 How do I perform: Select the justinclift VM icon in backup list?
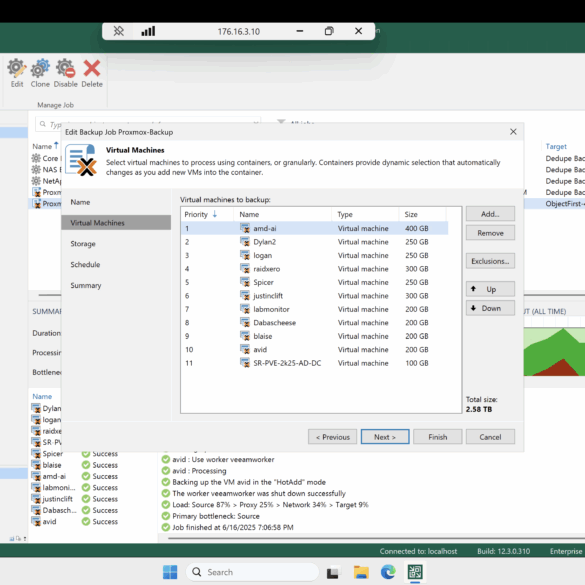click(245, 295)
